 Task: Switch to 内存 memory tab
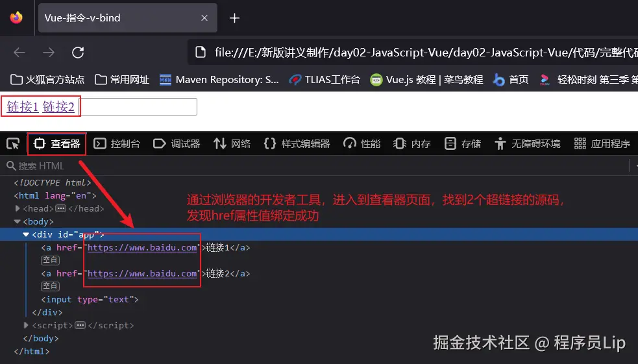tap(411, 143)
